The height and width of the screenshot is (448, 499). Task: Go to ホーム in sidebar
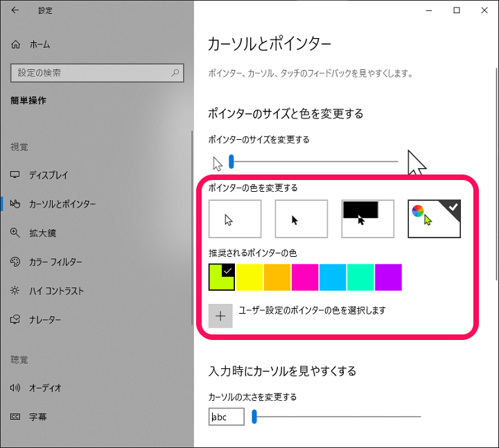40,44
